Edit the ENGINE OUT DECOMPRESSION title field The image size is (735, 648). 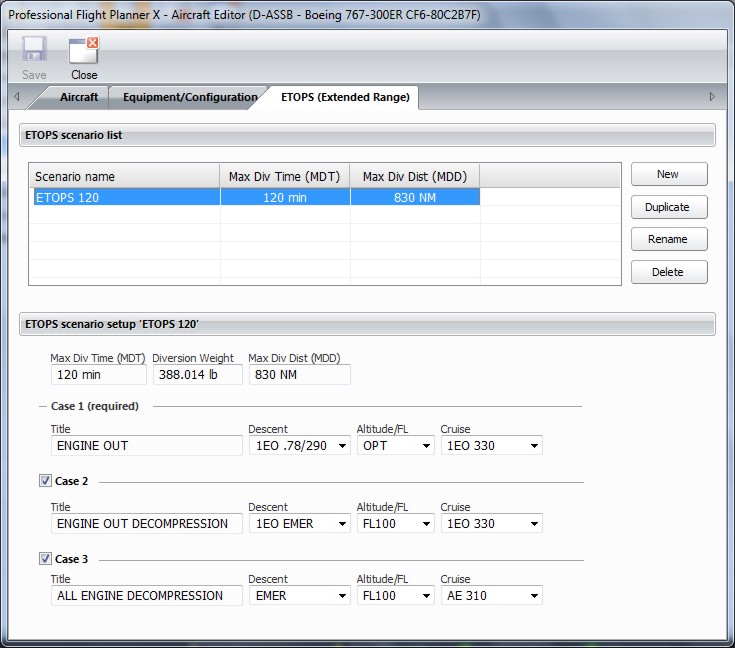click(146, 523)
